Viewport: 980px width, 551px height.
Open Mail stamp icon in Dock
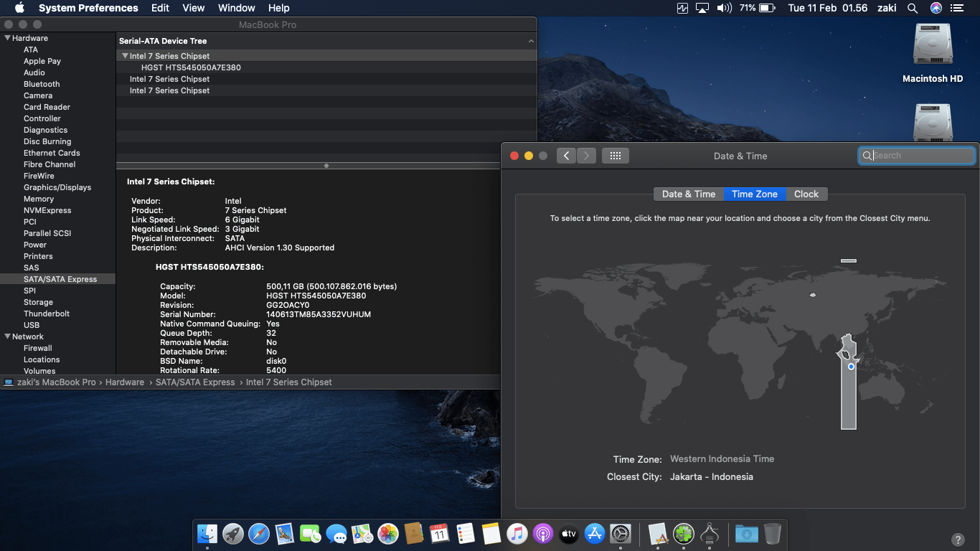coord(285,533)
